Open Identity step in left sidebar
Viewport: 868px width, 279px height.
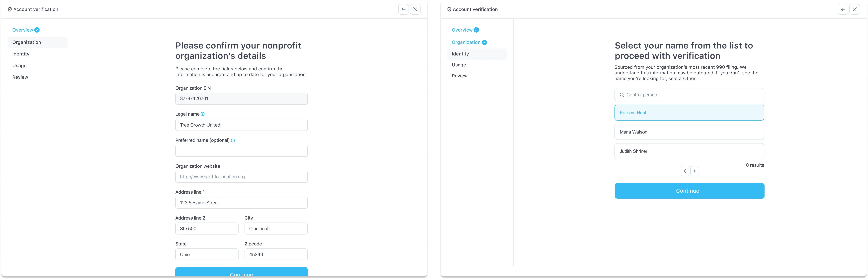pos(21,54)
